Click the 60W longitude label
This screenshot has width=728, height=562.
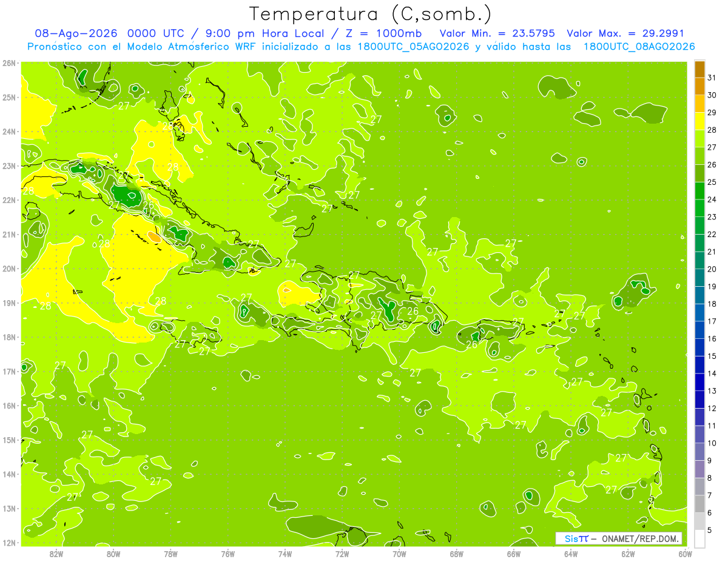685,553
